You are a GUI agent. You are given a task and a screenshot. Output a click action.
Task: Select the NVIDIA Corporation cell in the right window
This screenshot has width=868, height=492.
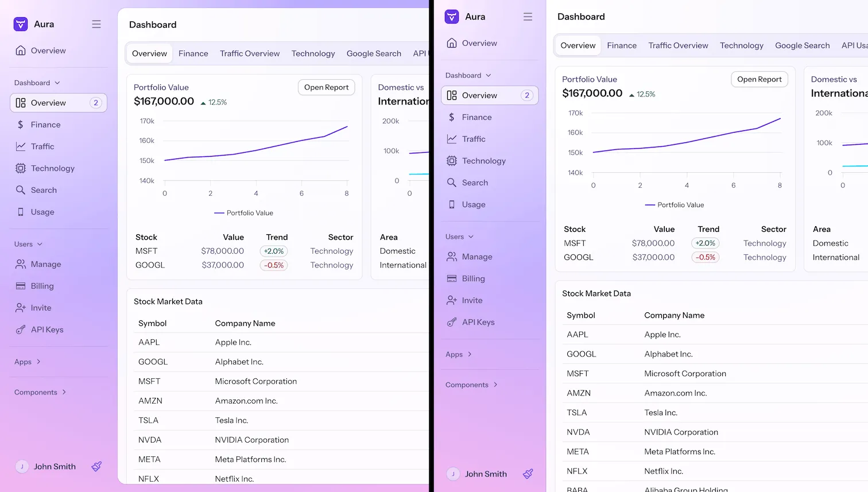[x=681, y=432]
